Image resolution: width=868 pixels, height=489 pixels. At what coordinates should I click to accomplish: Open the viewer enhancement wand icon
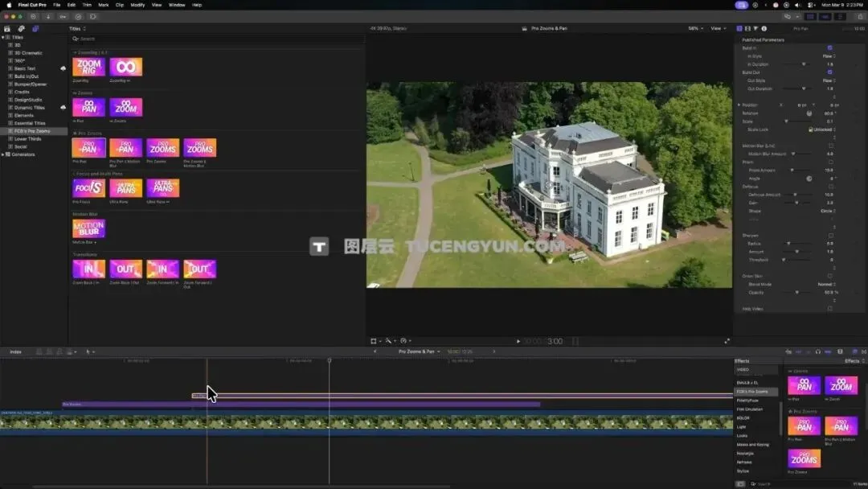click(389, 341)
